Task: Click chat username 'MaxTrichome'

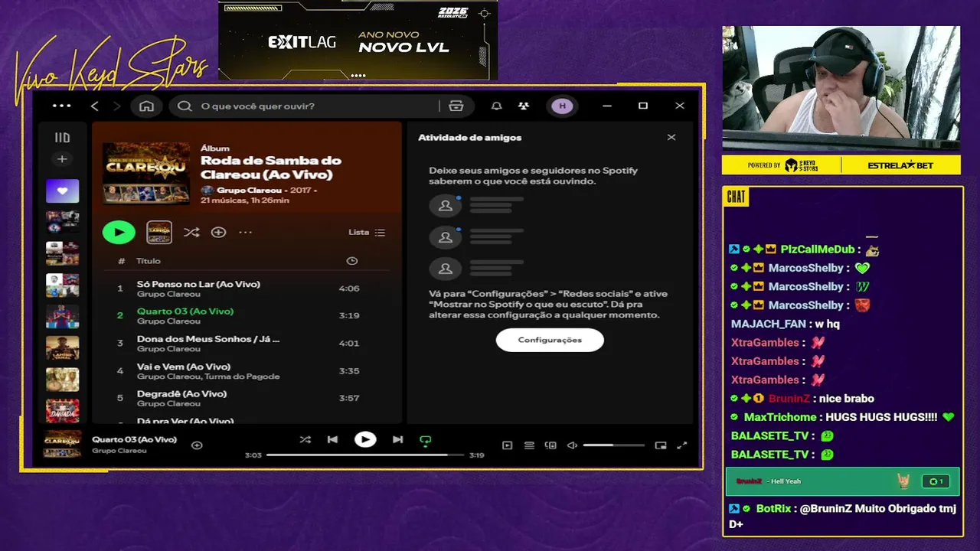Action: pos(780,417)
